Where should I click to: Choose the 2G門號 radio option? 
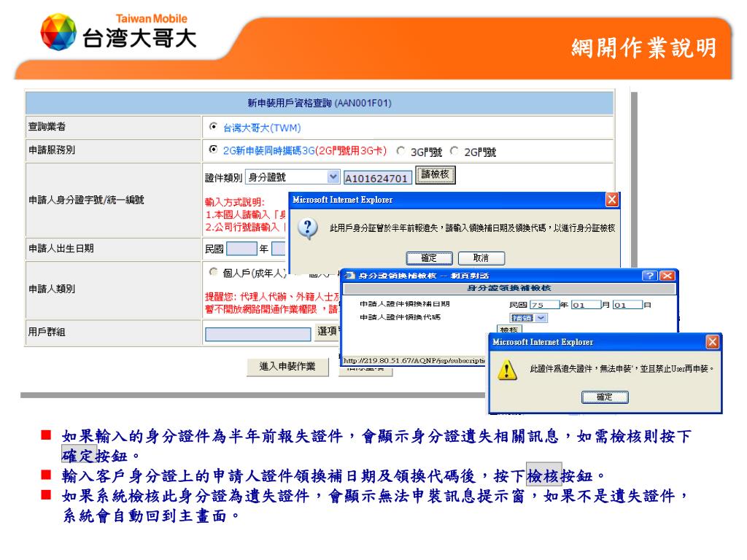[x=454, y=151]
